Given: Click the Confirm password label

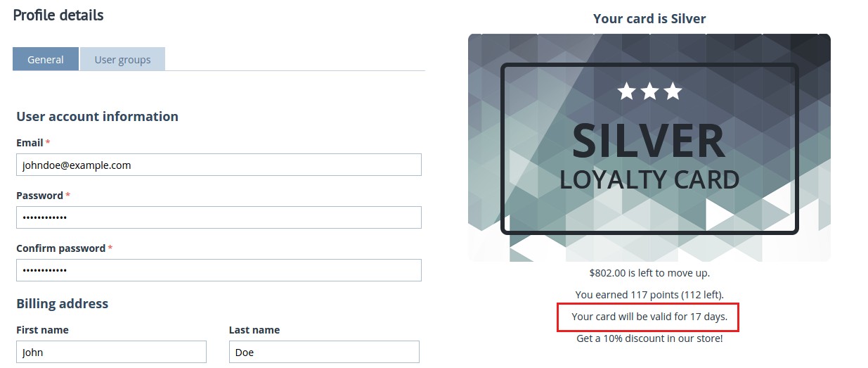Looking at the screenshot, I should point(60,248).
